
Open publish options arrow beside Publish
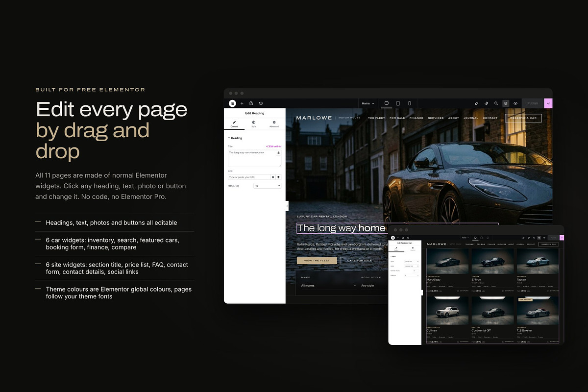point(548,103)
